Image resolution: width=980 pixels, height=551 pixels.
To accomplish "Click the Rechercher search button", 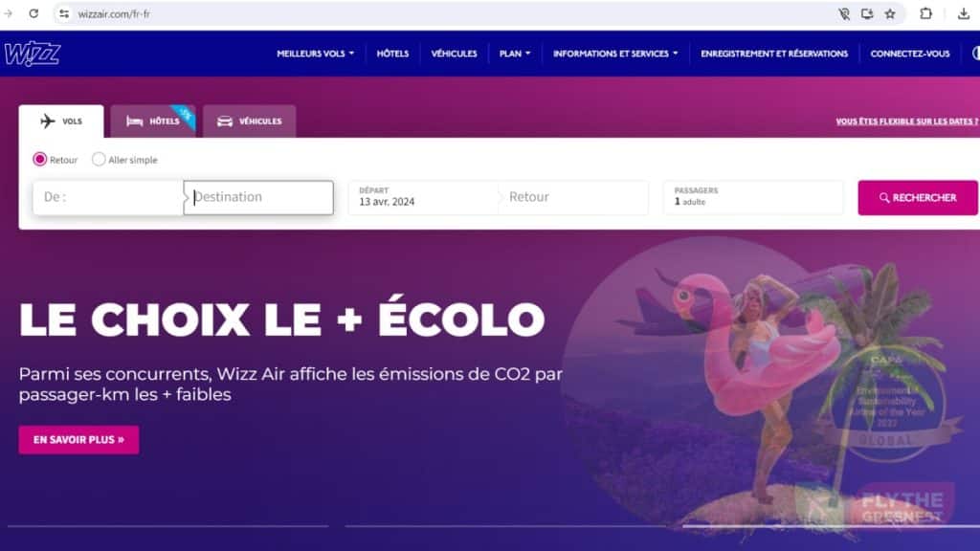I will (918, 197).
